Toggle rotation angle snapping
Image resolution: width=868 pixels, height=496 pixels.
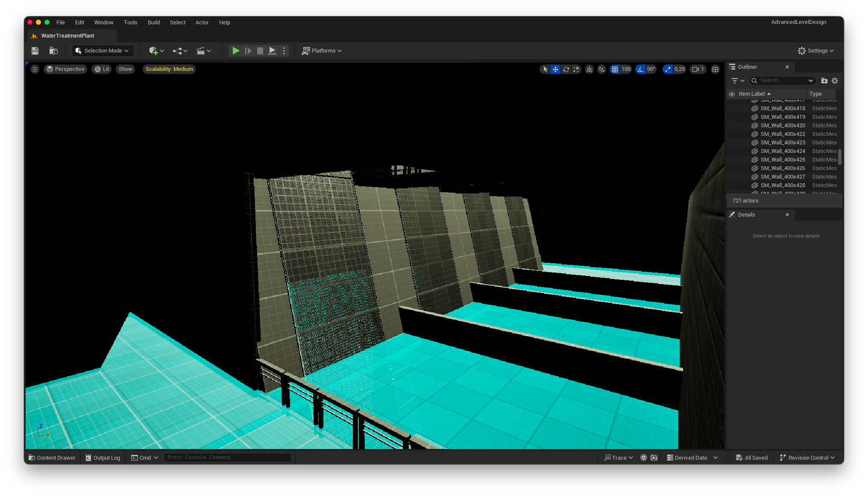[x=640, y=69]
